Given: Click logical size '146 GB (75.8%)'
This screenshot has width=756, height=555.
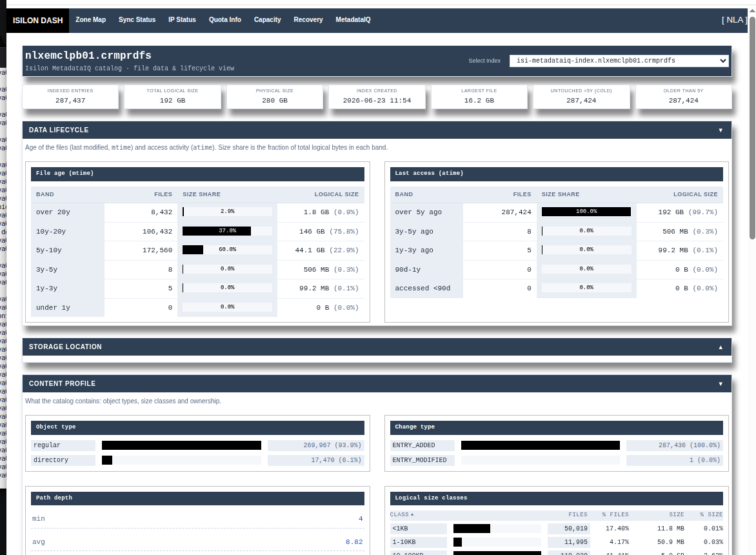Looking at the screenshot, I should (x=329, y=232).
